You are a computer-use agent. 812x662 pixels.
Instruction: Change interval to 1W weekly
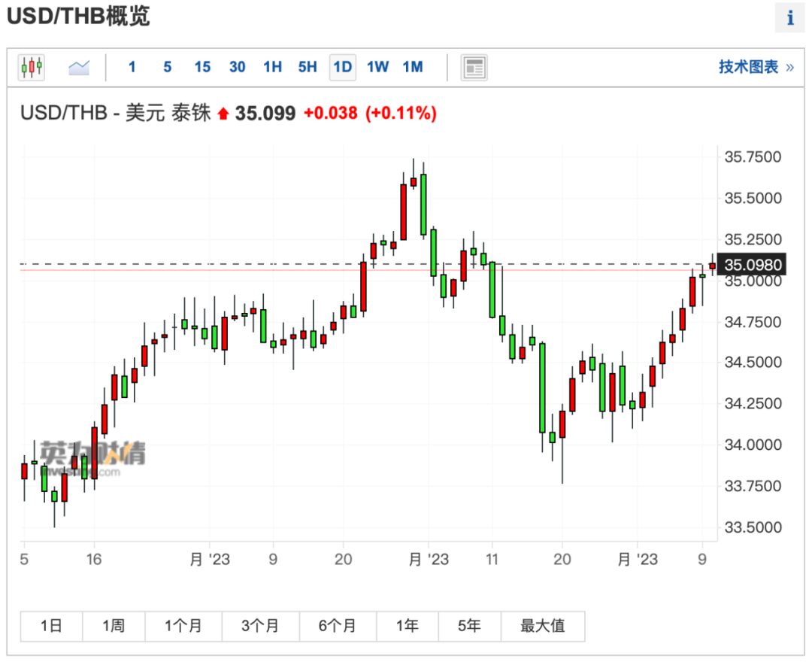[377, 67]
